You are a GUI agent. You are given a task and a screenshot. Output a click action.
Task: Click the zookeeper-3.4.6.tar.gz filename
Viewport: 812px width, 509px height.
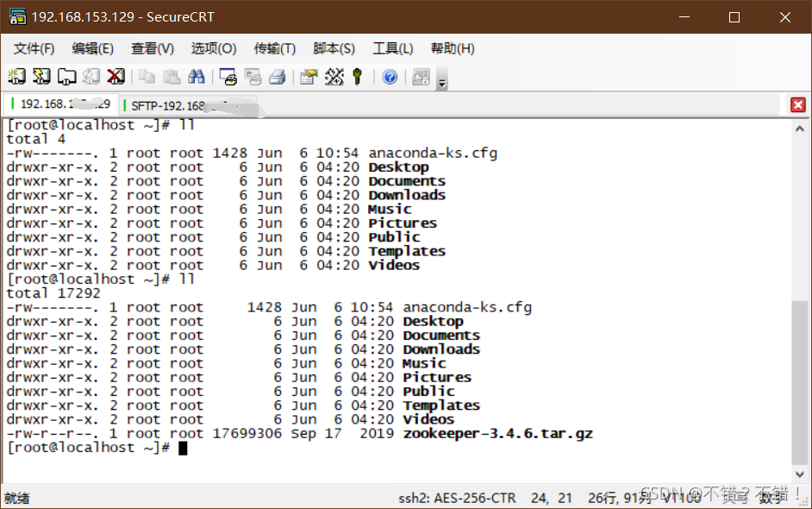(x=497, y=434)
